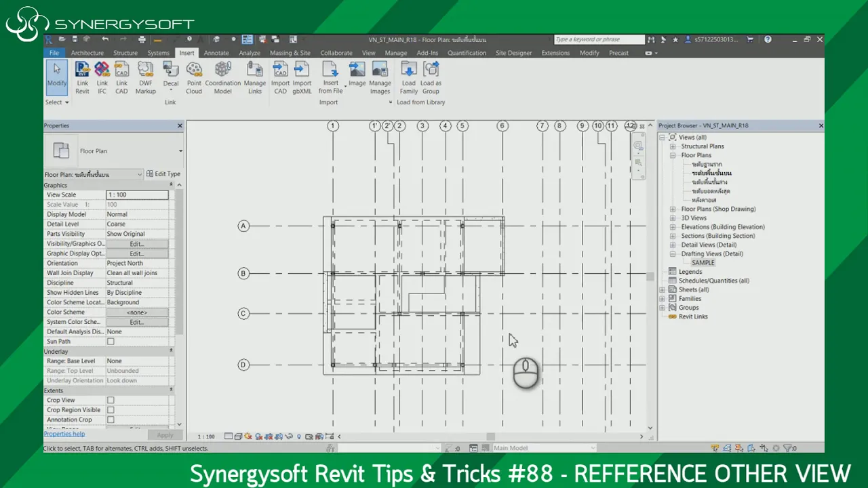The width and height of the screenshot is (868, 488).
Task: Expand the Sheets (all) node
Action: click(663, 289)
